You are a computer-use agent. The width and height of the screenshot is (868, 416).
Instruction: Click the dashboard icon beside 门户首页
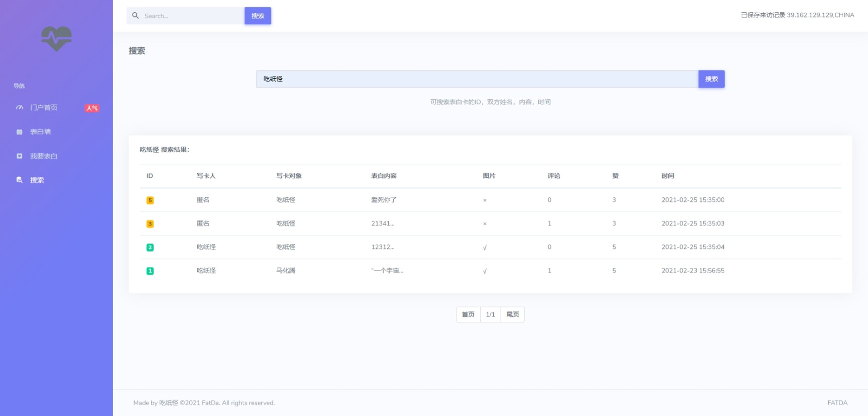[19, 107]
